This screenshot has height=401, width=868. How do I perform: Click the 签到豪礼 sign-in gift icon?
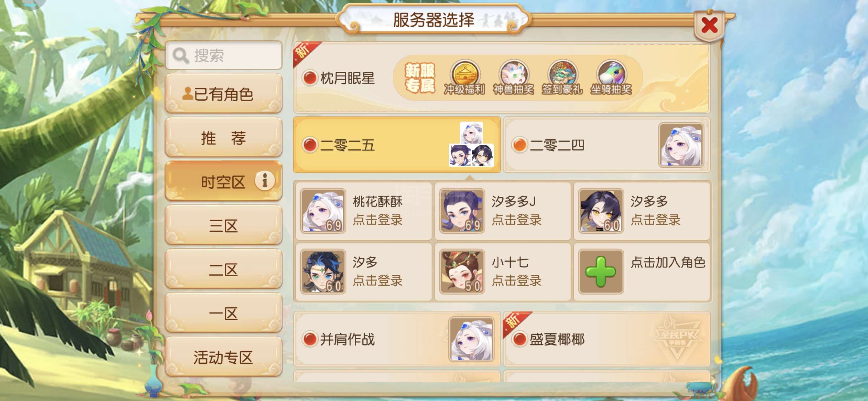pos(562,77)
